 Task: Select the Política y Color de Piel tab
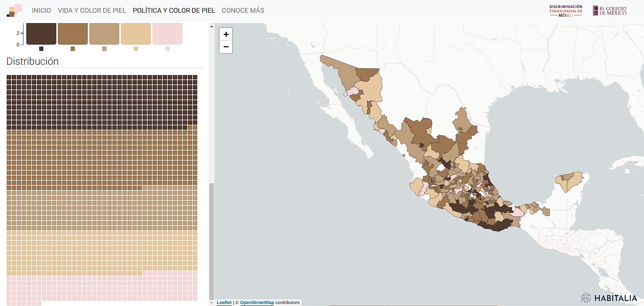(174, 10)
